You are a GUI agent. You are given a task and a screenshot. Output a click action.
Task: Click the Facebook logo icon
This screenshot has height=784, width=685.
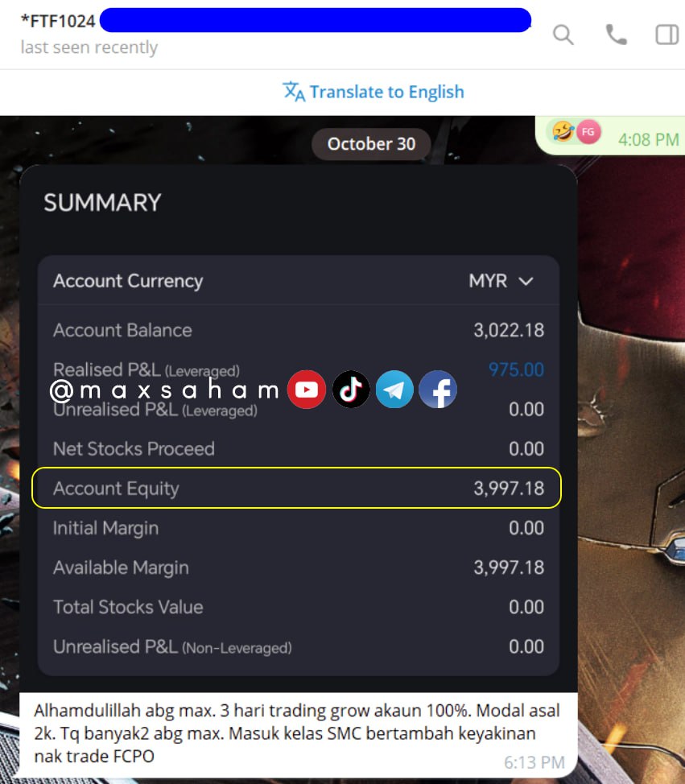(438, 390)
